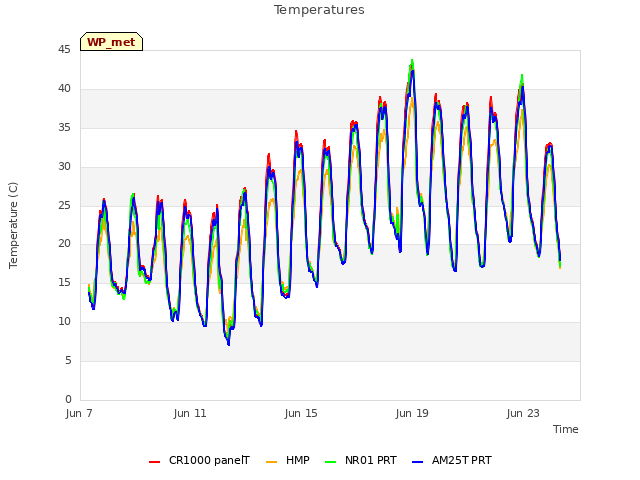
Task: Click the 0 y-axis tick label
Action: (68, 399)
